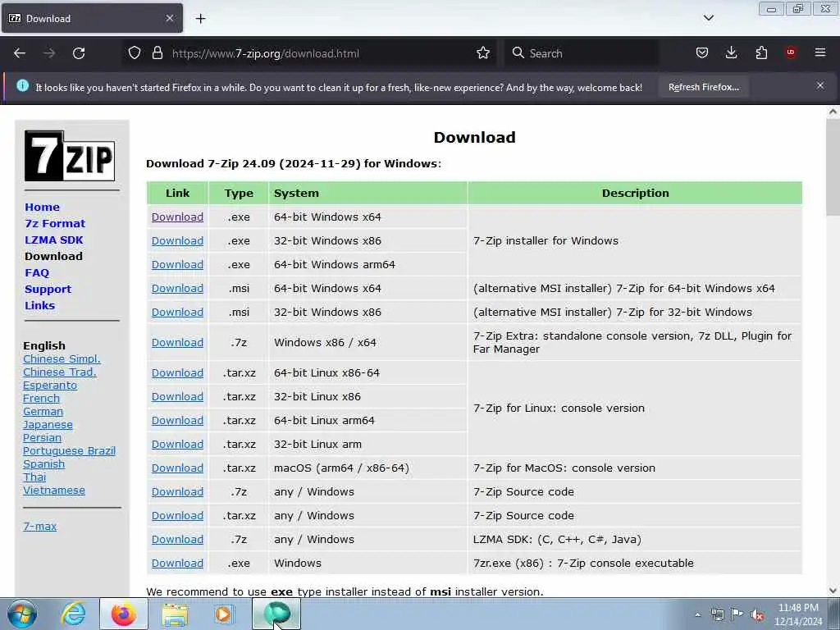840x630 pixels.
Task: Click the Refresh Firefox... button
Action: click(703, 87)
